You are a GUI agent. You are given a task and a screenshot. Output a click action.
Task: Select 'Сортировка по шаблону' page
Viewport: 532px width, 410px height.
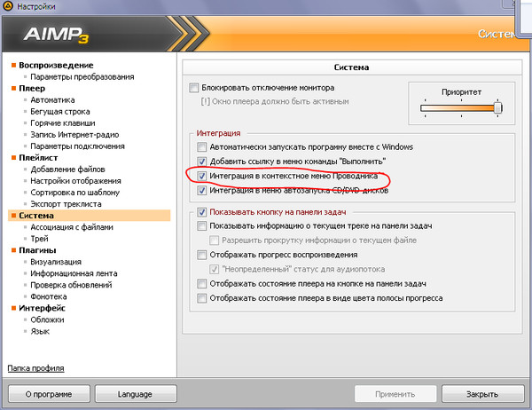[x=75, y=193]
